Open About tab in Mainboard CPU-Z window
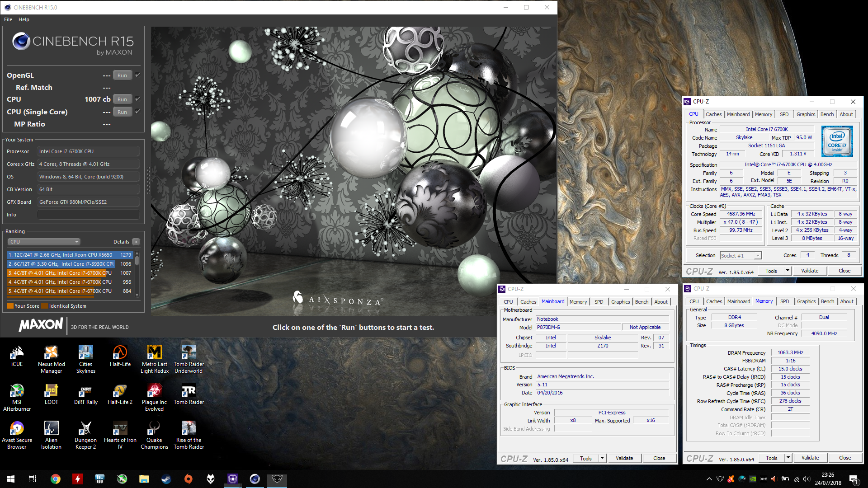The height and width of the screenshot is (488, 868). pos(660,302)
